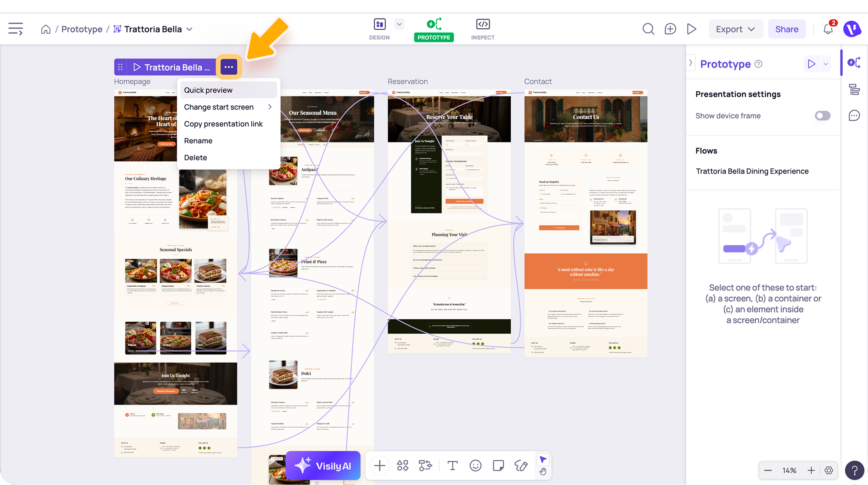
Task: Open the search magnifier in top bar
Action: [x=648, y=29]
